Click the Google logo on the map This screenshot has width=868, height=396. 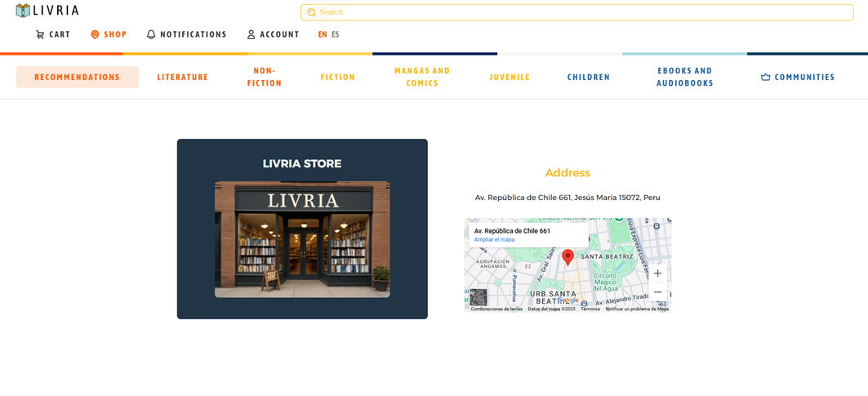(568, 300)
